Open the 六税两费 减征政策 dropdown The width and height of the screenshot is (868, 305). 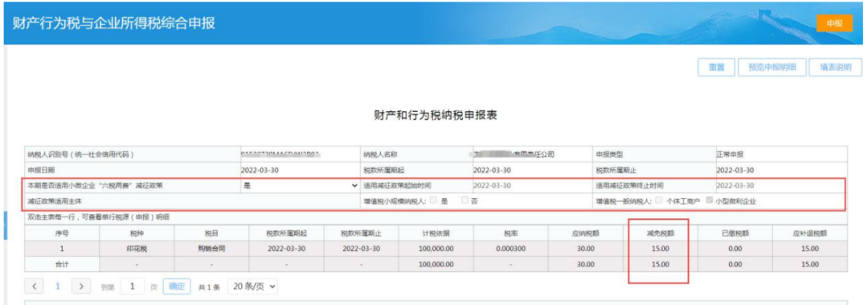tap(300, 186)
